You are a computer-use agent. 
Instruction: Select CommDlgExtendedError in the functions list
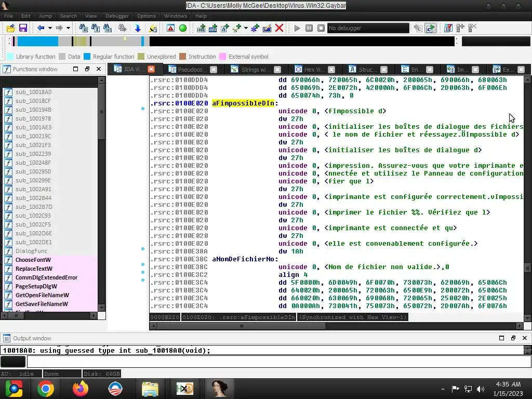click(46, 277)
